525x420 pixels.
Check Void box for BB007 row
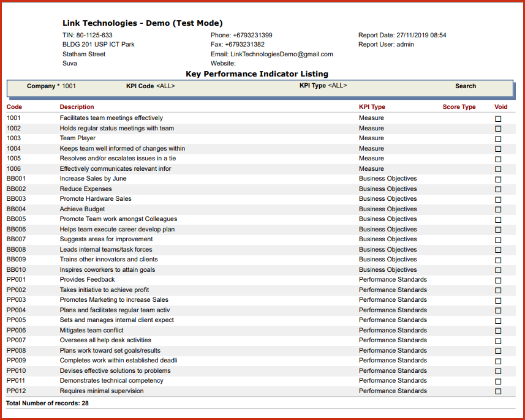(x=498, y=240)
